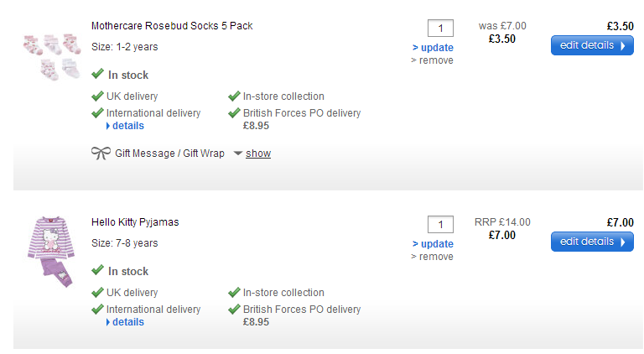Click the pyjamas International delivery checkmark icon
Screen dimensions: 644x354
[98, 310]
